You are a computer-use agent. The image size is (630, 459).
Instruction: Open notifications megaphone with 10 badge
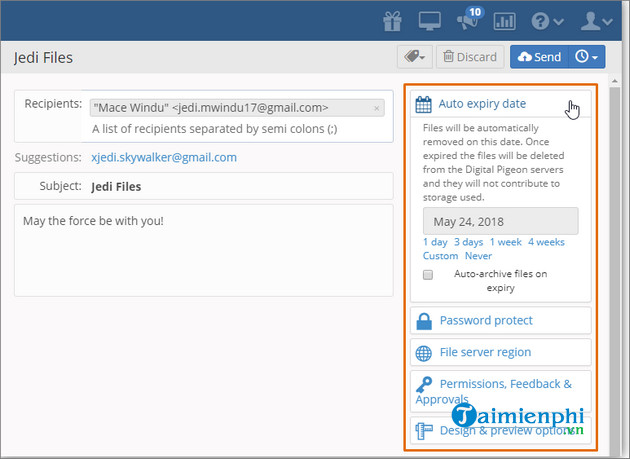click(x=468, y=20)
